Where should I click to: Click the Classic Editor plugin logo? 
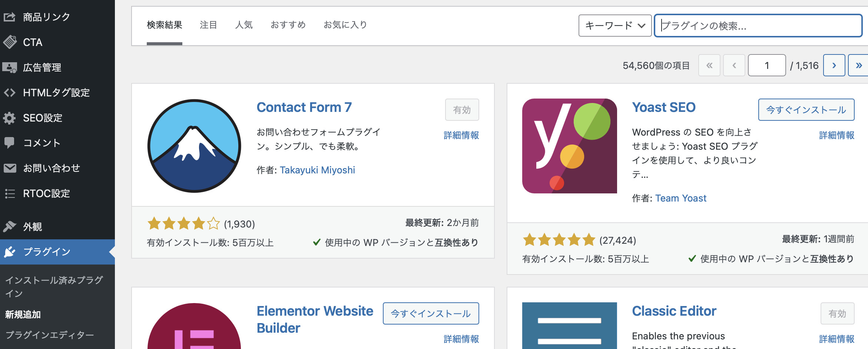click(569, 326)
